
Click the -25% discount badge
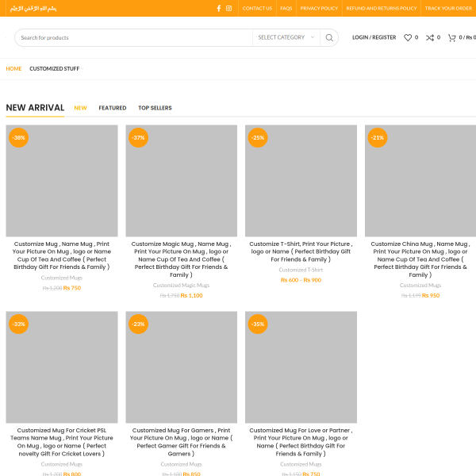click(x=258, y=137)
